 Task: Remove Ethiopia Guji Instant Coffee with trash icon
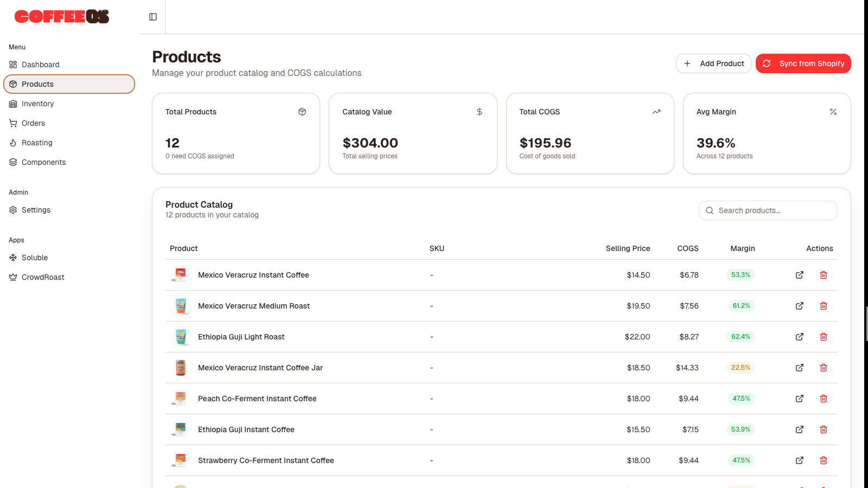coord(824,429)
